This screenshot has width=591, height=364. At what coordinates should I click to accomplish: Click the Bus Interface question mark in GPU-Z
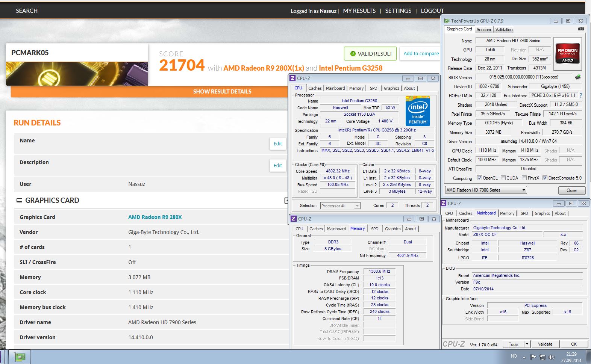(580, 95)
